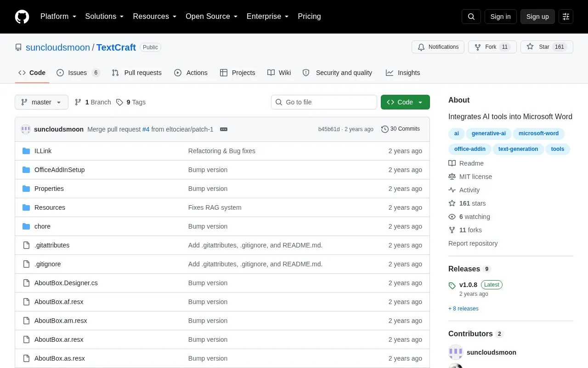Click the Resources folder icon
The image size is (588, 368).
26,207
